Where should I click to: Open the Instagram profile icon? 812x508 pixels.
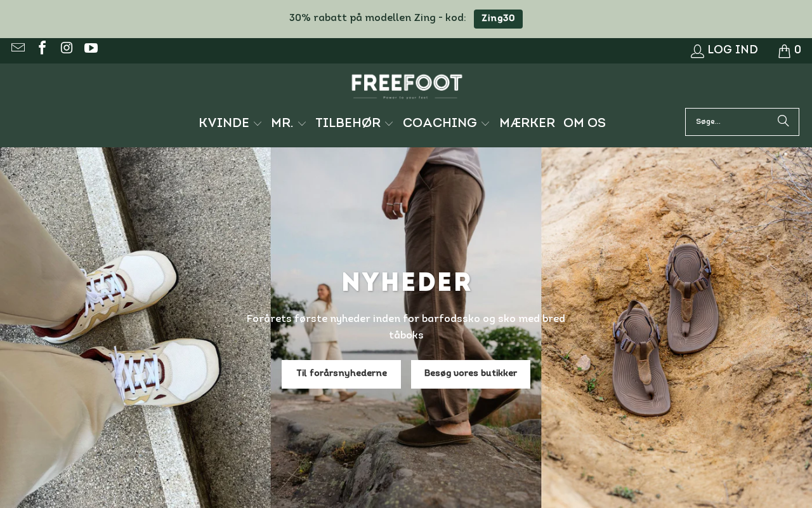tap(67, 48)
